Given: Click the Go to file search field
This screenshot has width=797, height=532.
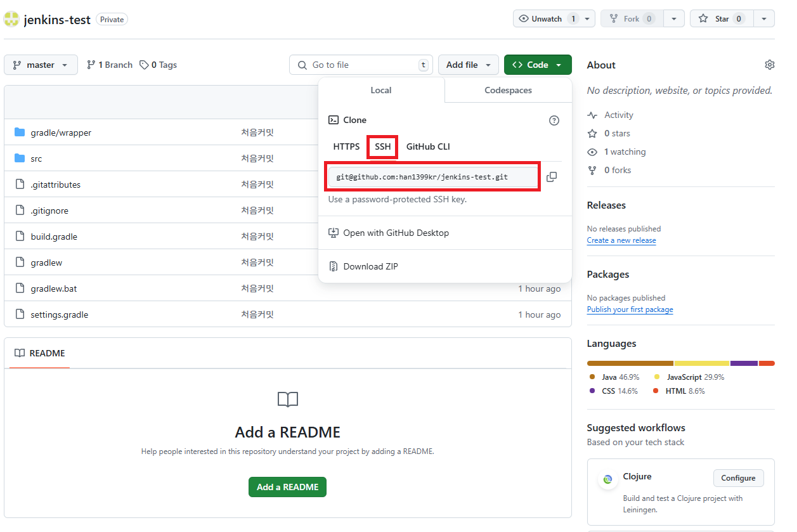Looking at the screenshot, I should [361, 65].
